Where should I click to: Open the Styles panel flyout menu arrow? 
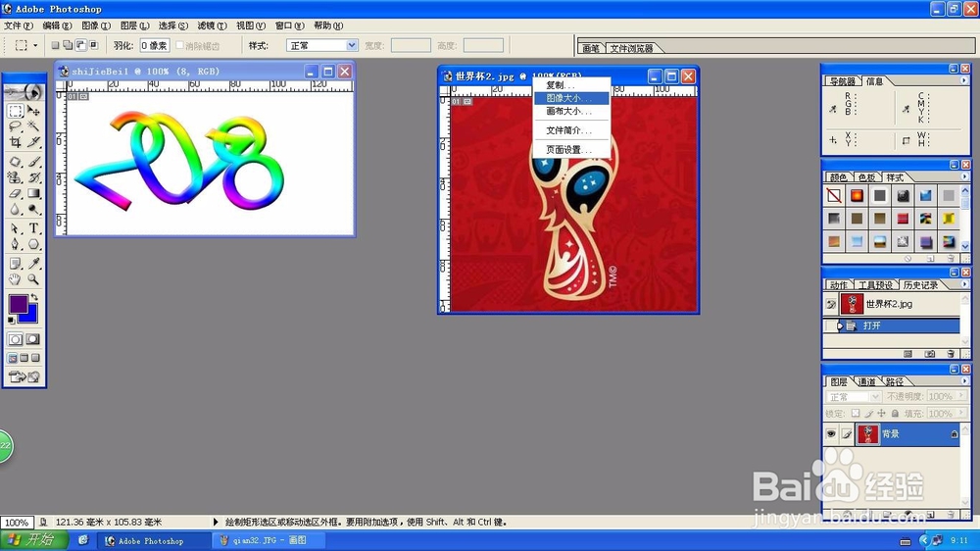point(963,177)
